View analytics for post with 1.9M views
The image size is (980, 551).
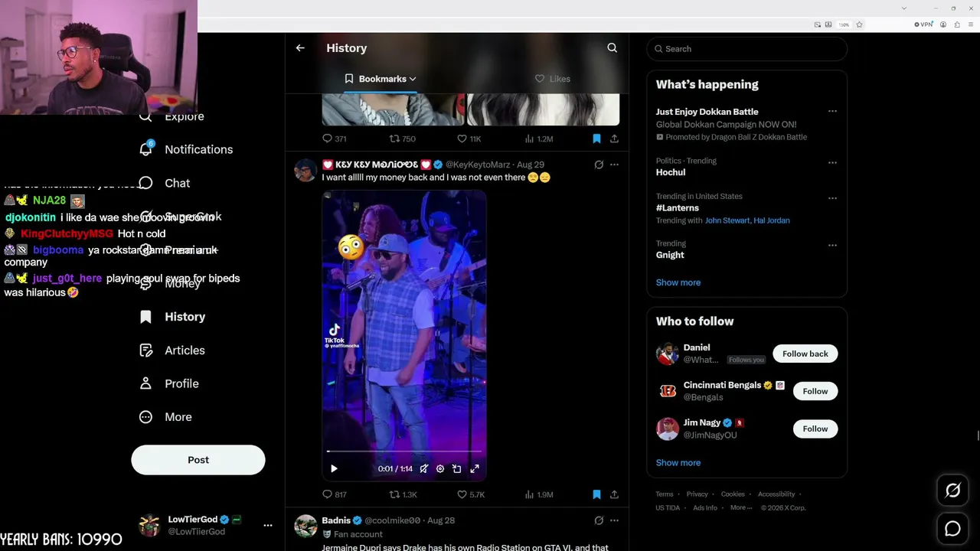[539, 494]
